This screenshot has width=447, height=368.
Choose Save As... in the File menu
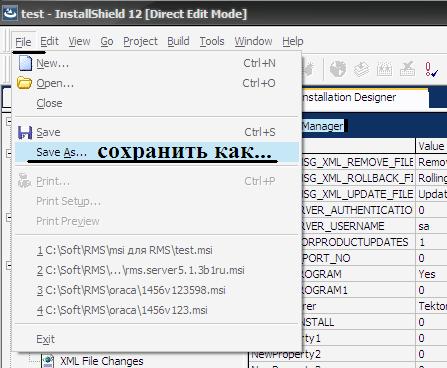pyautogui.click(x=157, y=152)
